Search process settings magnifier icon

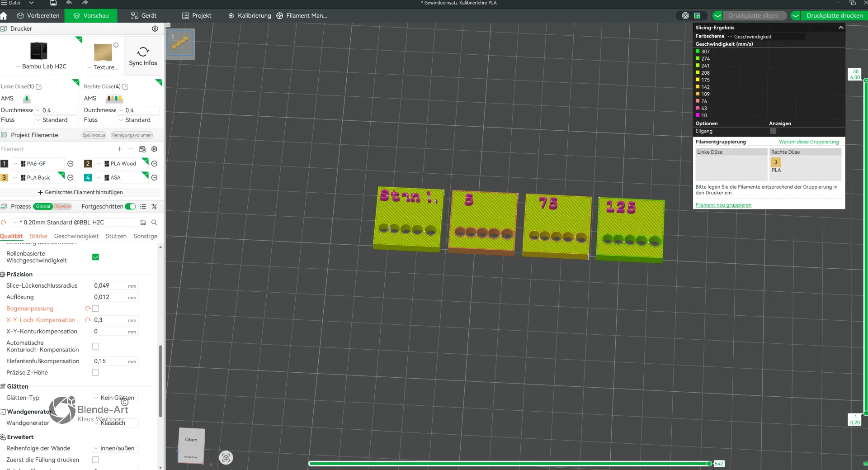pyautogui.click(x=154, y=223)
